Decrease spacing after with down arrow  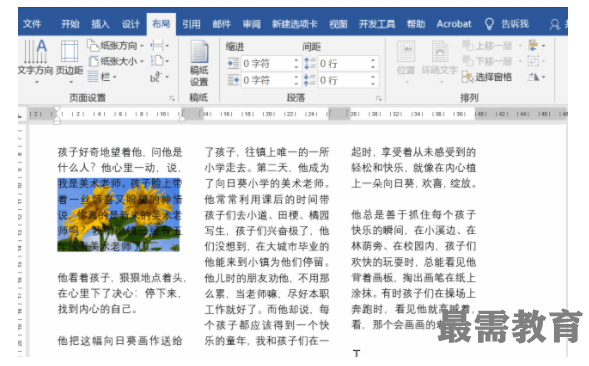[373, 83]
